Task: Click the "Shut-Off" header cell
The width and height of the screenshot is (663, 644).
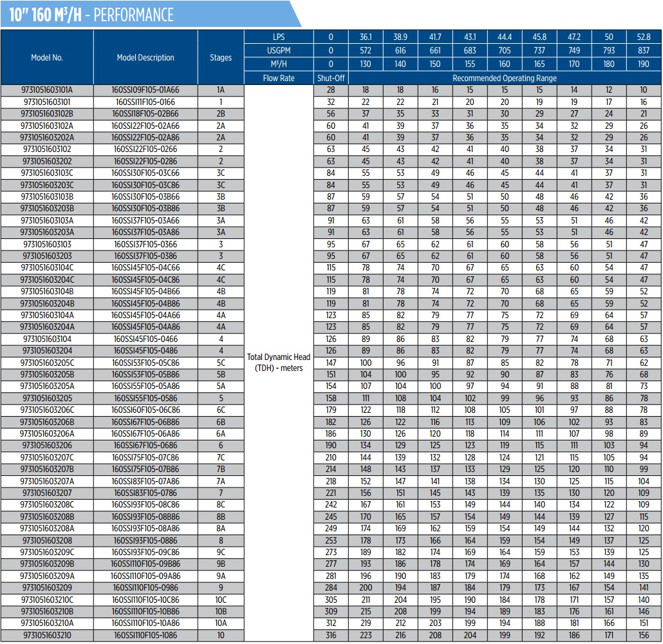Action: point(331,78)
